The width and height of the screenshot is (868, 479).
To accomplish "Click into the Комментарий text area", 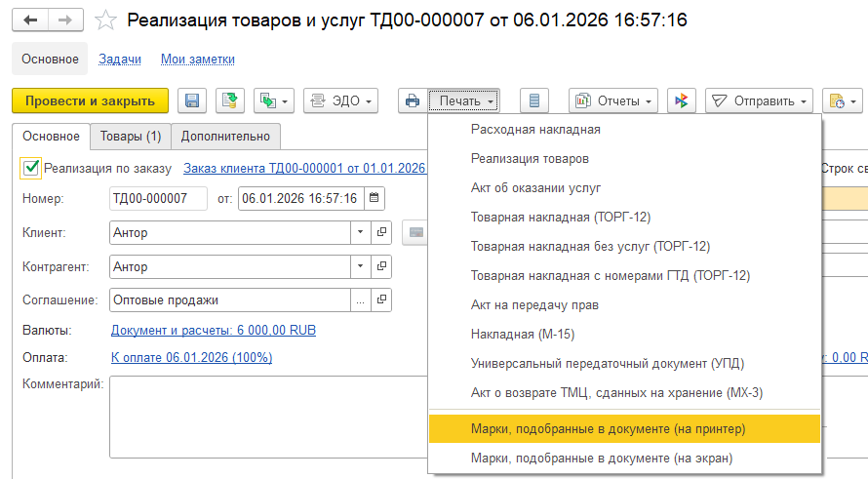I will coord(268,417).
